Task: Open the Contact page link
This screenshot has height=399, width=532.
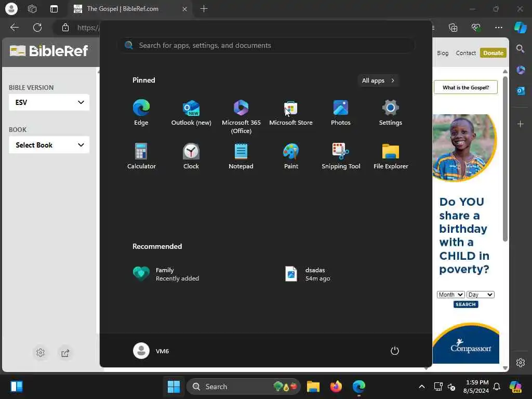Action: [x=465, y=53]
